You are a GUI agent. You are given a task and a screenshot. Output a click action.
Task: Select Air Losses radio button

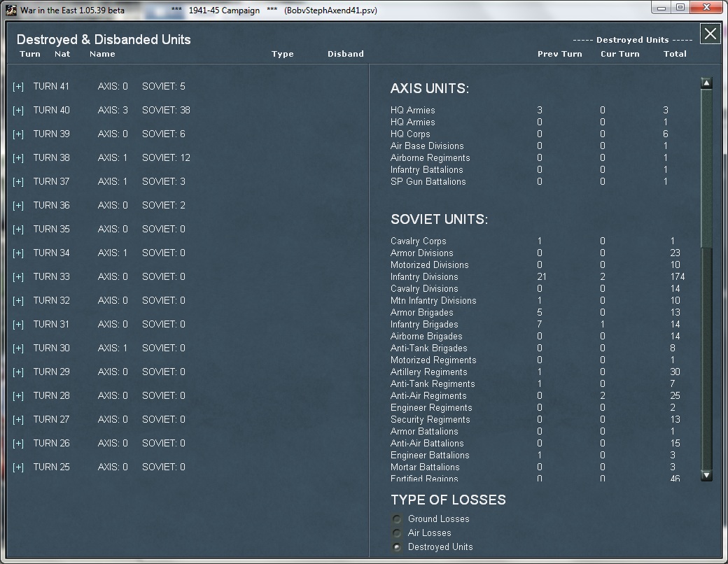pyautogui.click(x=397, y=533)
